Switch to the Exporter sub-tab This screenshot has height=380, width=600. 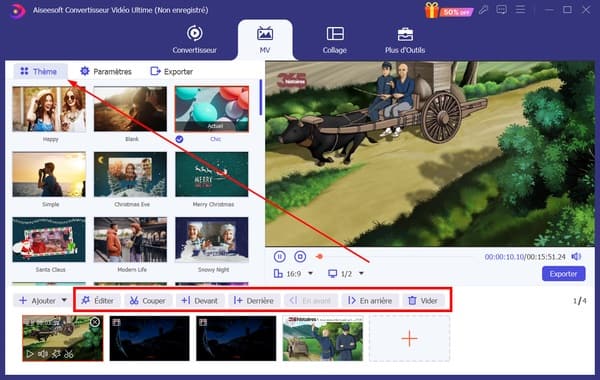point(172,71)
